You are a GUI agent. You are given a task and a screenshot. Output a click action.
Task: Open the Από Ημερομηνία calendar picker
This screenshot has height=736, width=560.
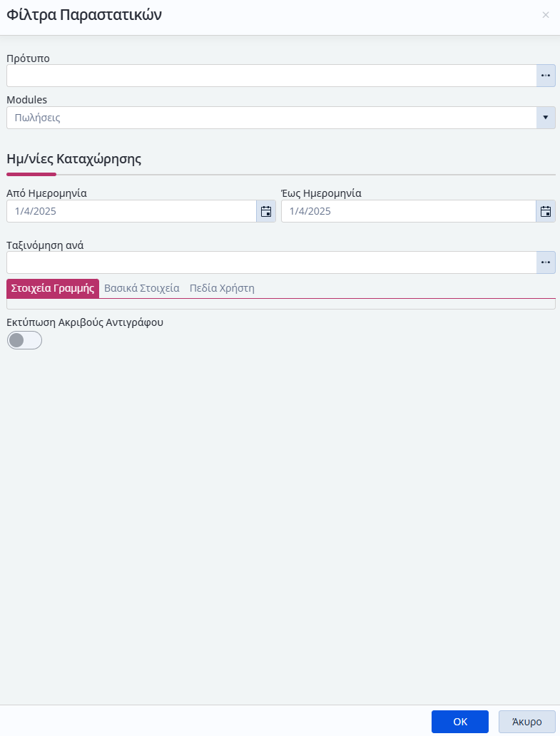point(266,211)
